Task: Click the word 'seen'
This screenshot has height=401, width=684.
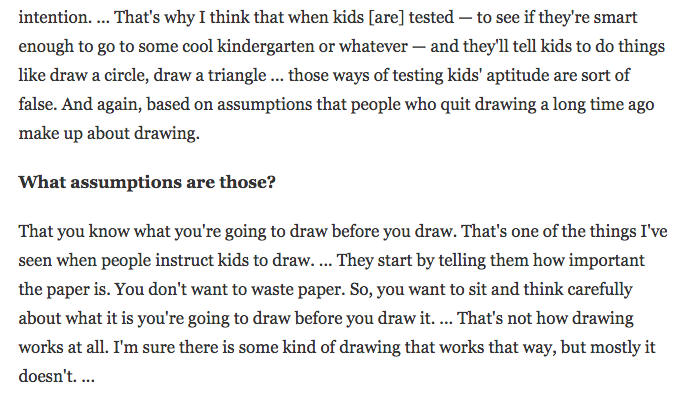Action: (37, 261)
